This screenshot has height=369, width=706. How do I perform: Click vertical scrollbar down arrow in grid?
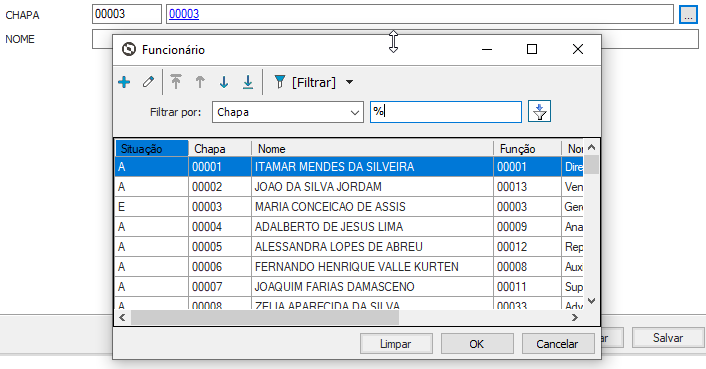[x=592, y=301]
